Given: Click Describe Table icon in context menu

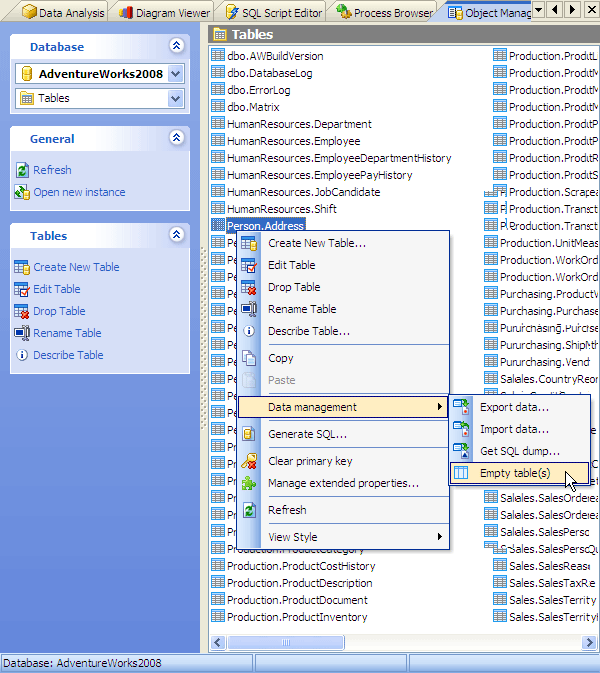Looking at the screenshot, I should point(249,331).
